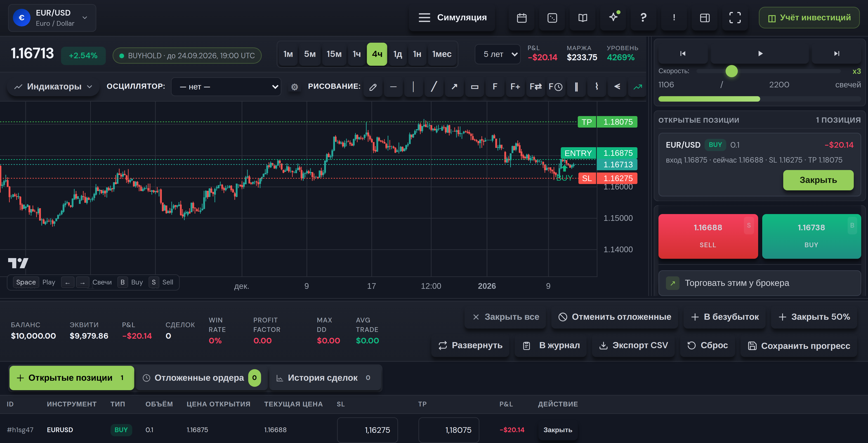Select the horizontal line drawing tool
This screenshot has height=443, width=868.
pyautogui.click(x=393, y=87)
